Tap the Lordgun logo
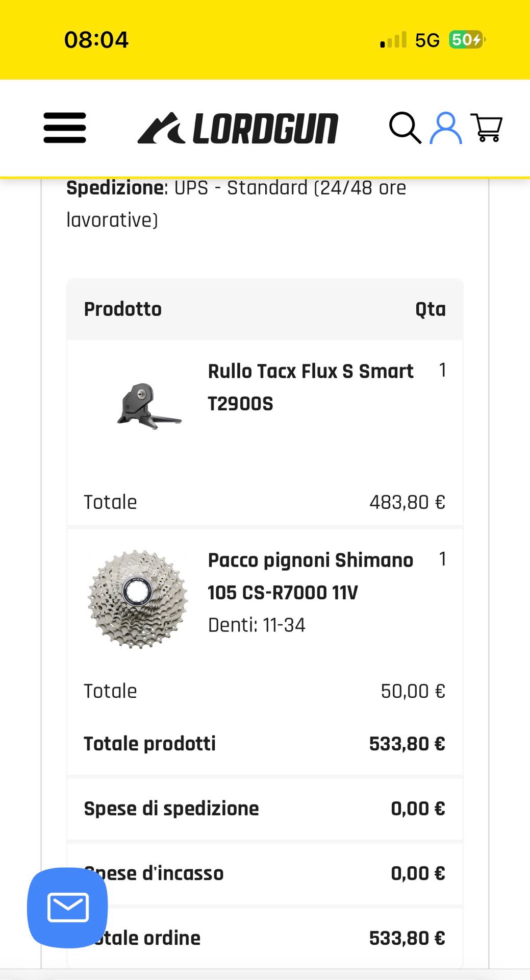Screen dimensions: 530x980 238,128
